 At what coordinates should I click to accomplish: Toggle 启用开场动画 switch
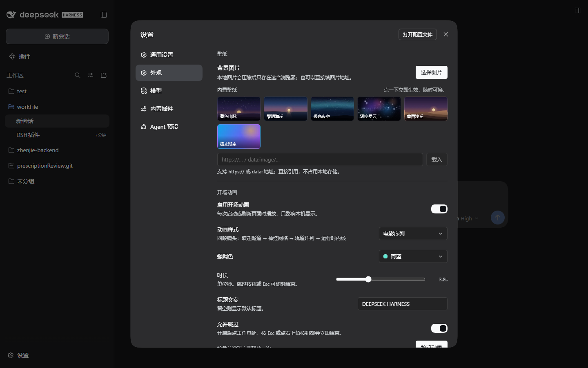point(439,209)
